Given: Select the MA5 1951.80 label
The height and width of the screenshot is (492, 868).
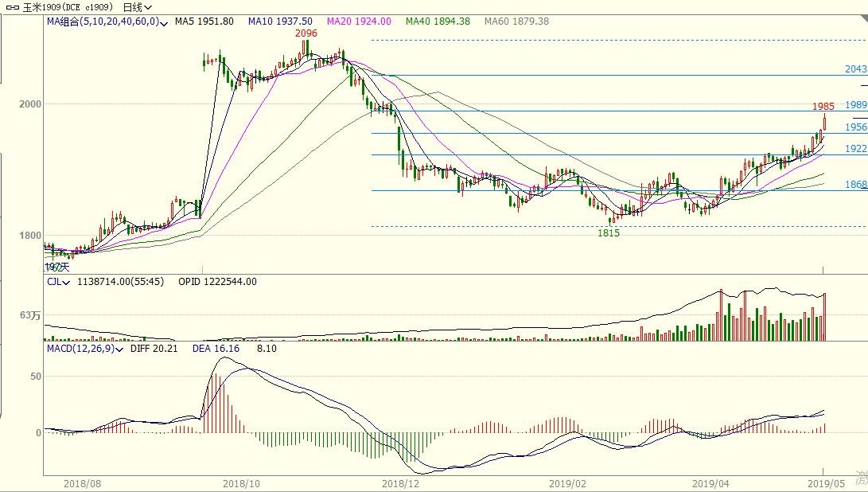Looking at the screenshot, I should point(204,21).
